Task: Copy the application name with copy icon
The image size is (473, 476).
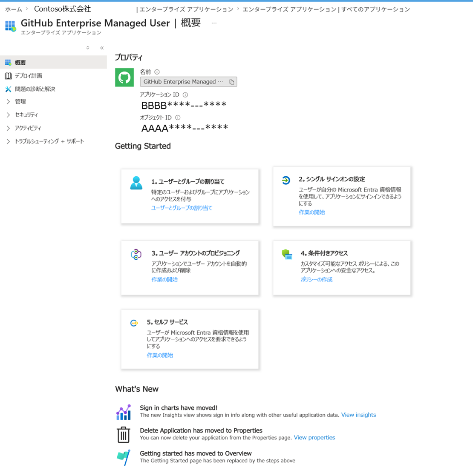Action: [232, 82]
